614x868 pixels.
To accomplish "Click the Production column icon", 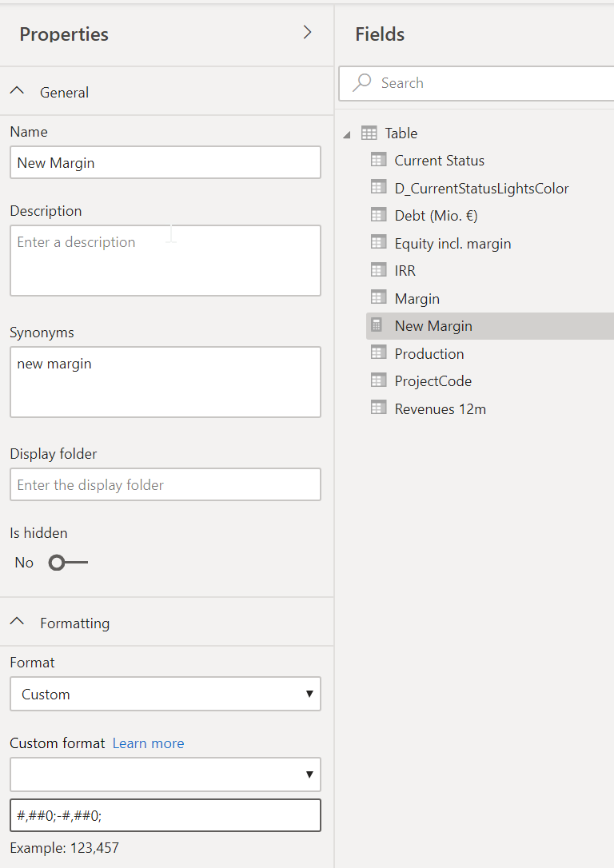I will [x=379, y=352].
